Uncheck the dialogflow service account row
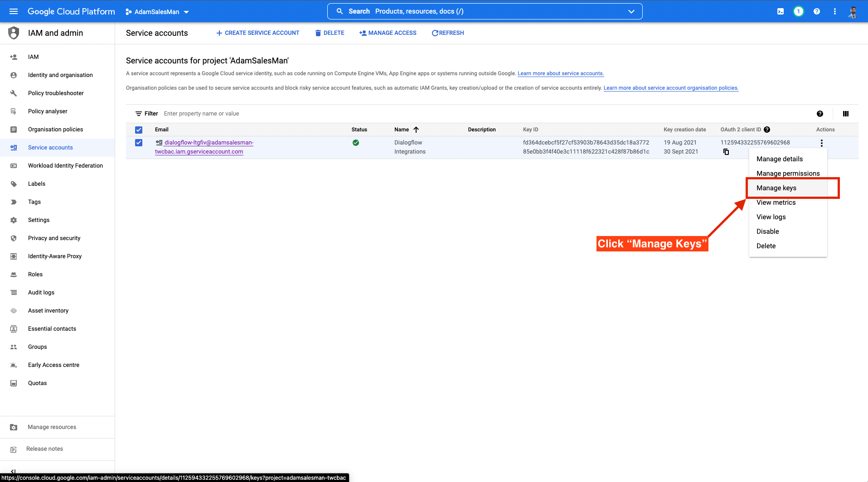Screen dimensions: 868x482 (x=139, y=143)
